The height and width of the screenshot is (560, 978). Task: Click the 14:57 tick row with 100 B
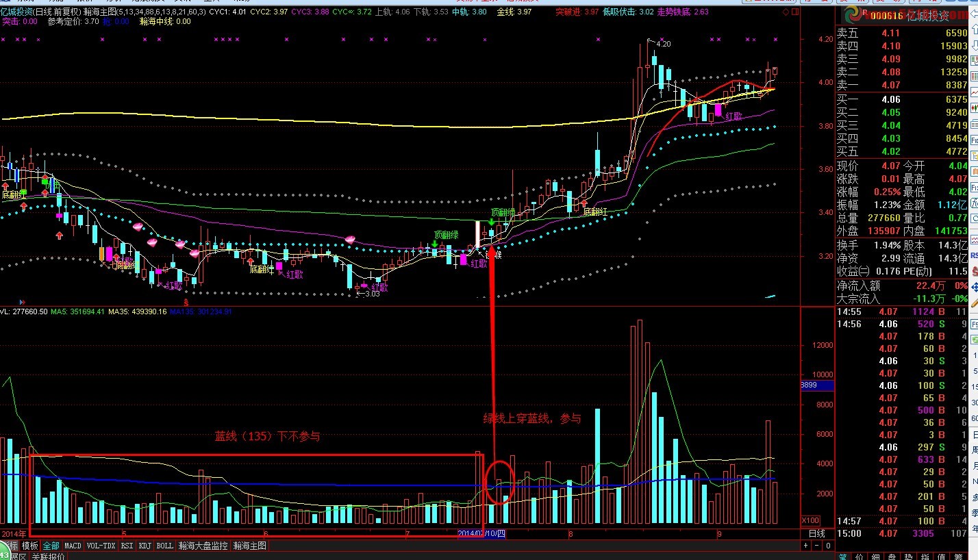(903, 521)
